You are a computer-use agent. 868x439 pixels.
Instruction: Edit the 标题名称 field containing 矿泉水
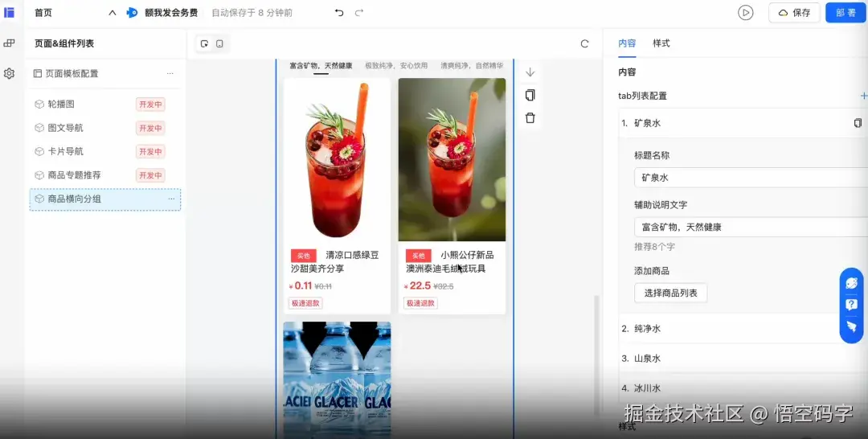pyautogui.click(x=751, y=178)
